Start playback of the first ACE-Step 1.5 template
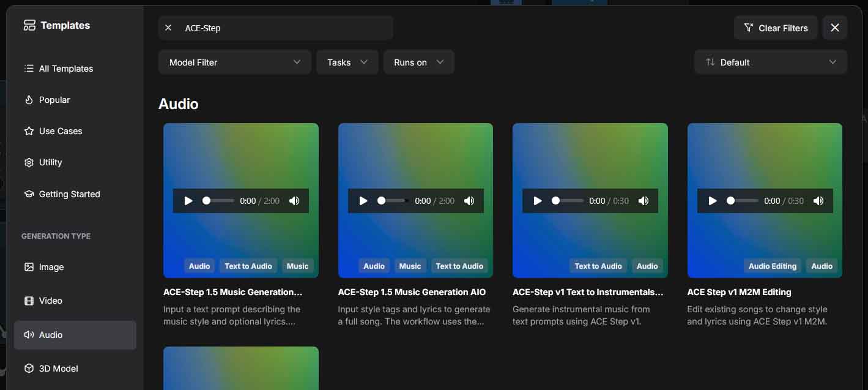This screenshot has width=868, height=390. coord(188,201)
